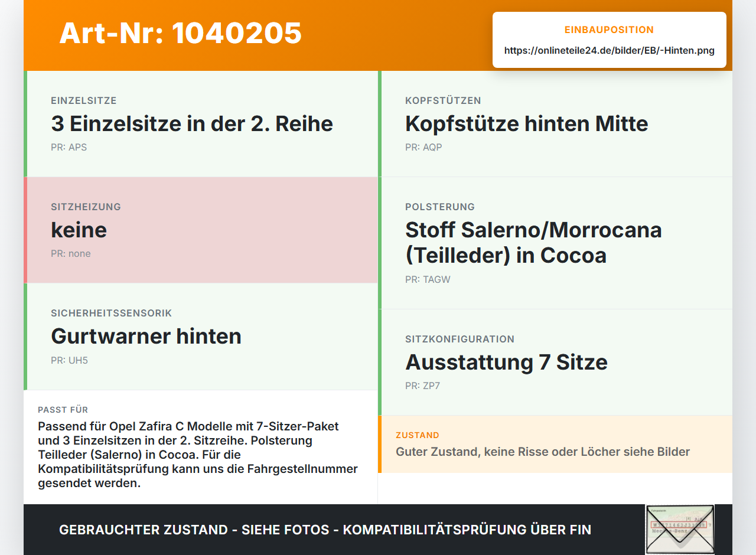Click the SITZHEIZUNG label

pos(86,207)
